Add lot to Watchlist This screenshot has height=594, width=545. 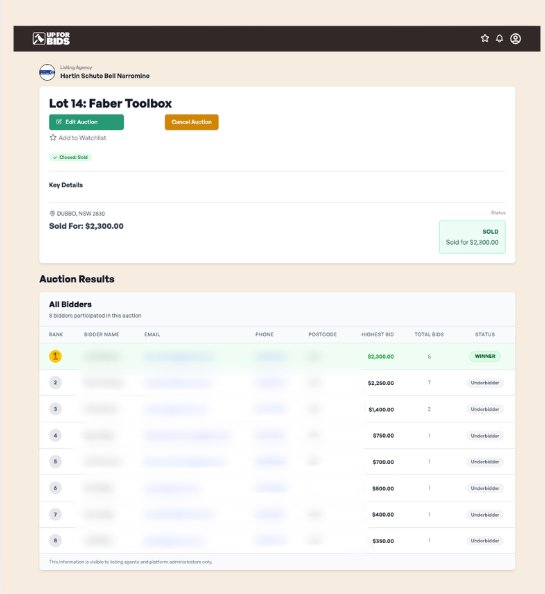[78, 138]
